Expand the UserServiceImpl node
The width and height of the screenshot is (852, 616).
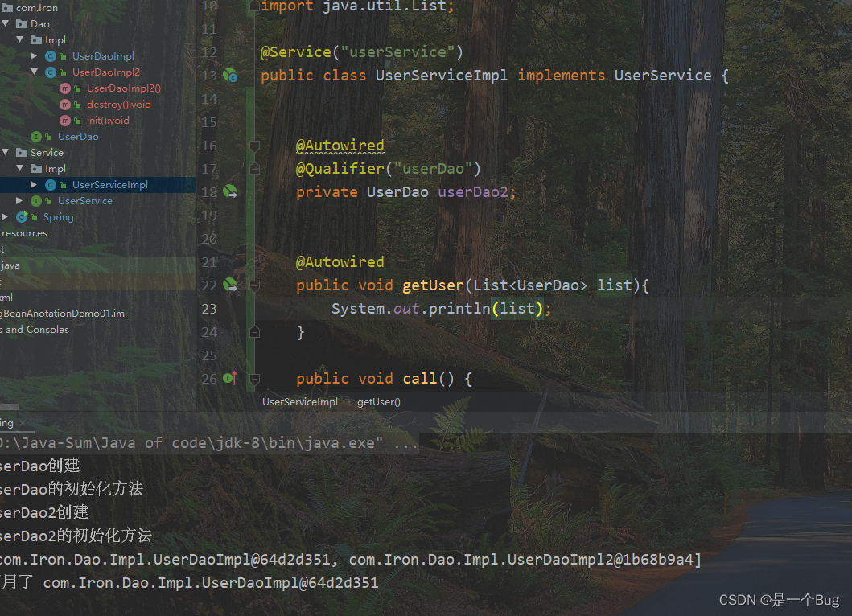pos(34,185)
